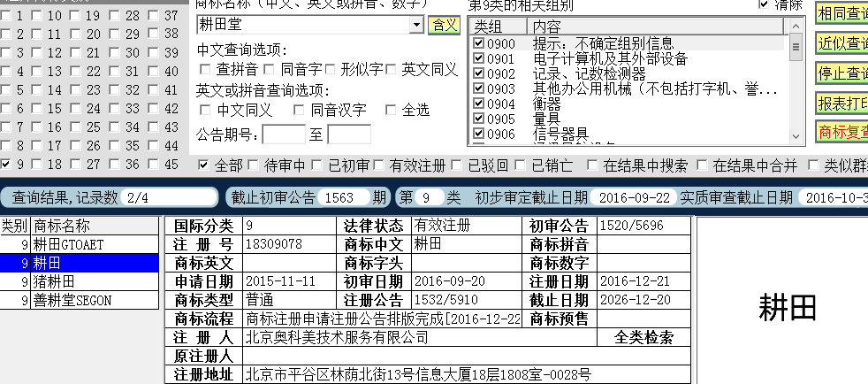
Task: Click the application date 2015-11-11
Action: (280, 281)
